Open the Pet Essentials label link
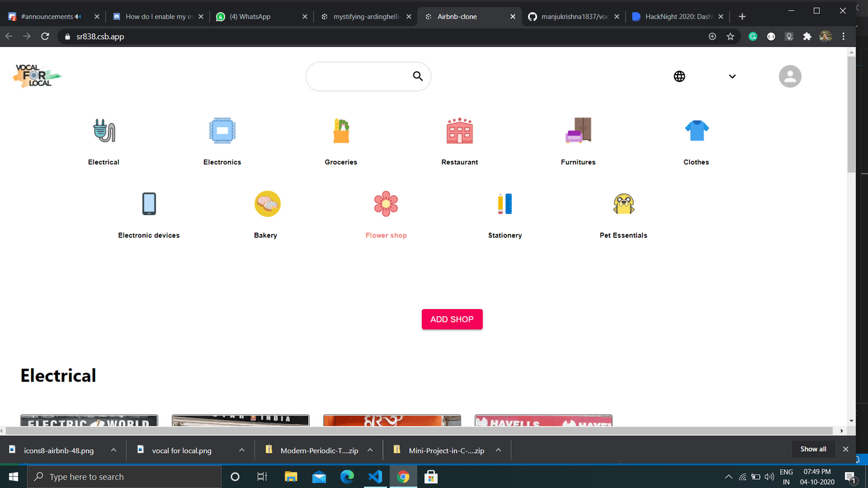This screenshot has height=488, width=868. (x=623, y=236)
